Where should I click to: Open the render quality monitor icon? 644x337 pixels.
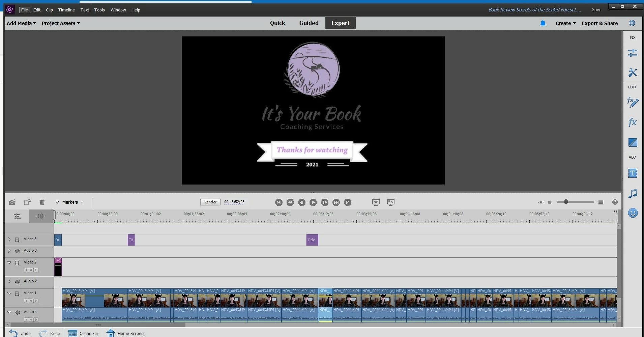(376, 202)
